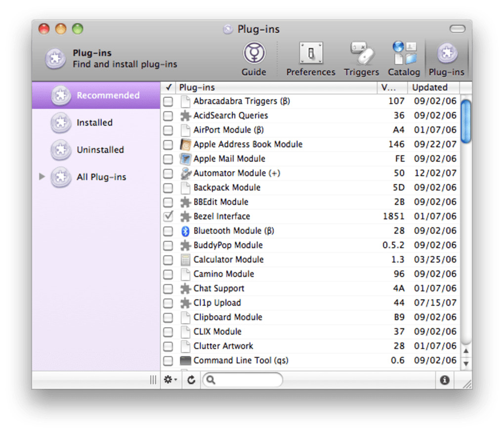Open the Triggers mouse icon
Screen dimensions: 504x433
(362, 53)
